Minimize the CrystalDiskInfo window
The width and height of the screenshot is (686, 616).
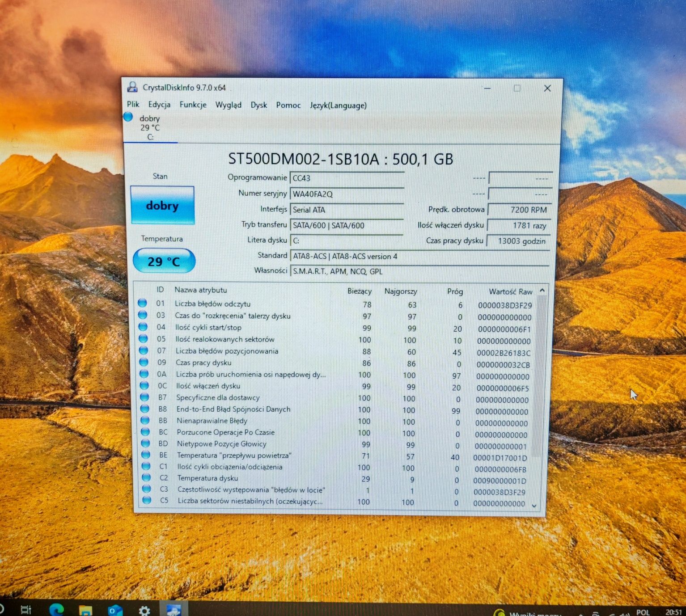[x=487, y=88]
